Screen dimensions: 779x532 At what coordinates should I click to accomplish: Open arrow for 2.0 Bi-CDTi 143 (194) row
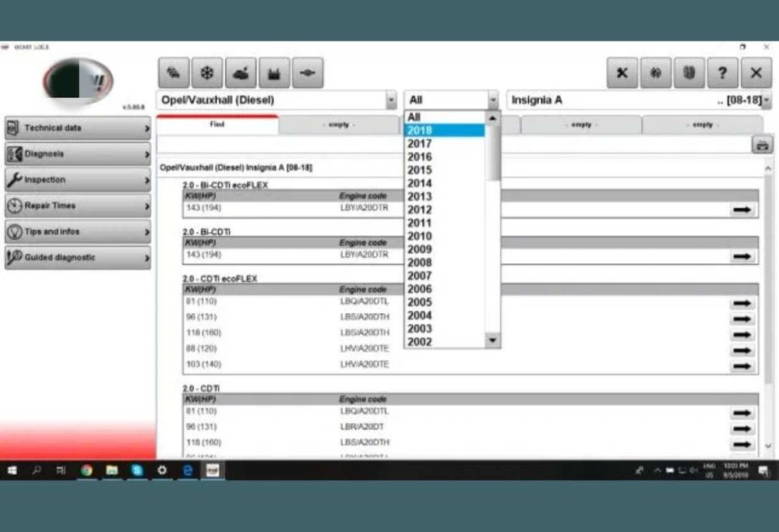[x=742, y=256]
